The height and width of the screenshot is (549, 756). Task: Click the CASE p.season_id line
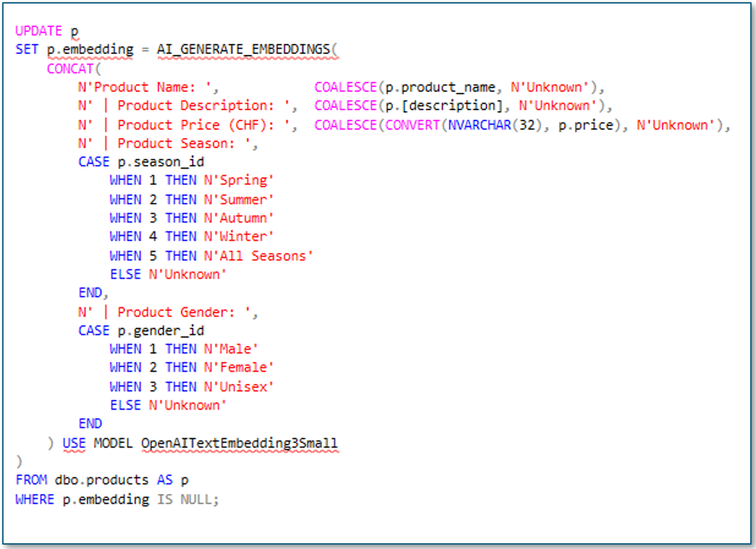(141, 162)
